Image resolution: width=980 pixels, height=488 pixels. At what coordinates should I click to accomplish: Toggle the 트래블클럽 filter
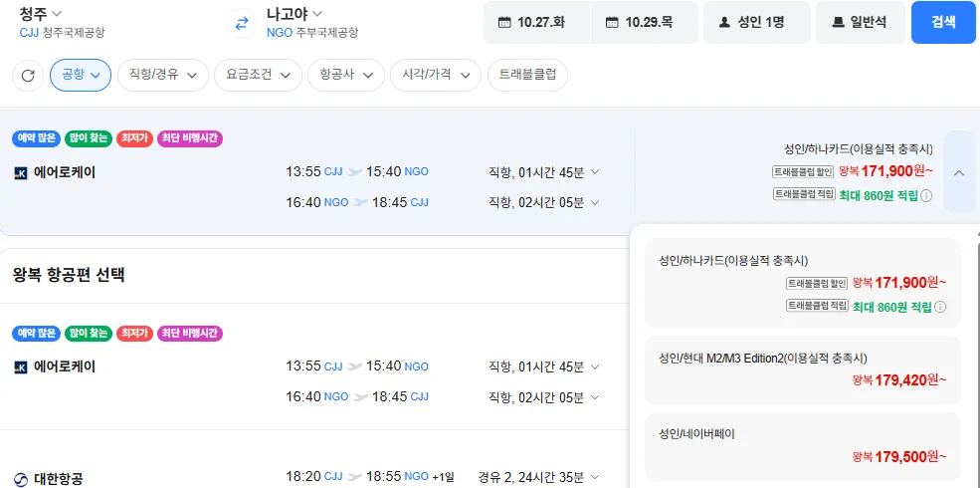pos(527,75)
